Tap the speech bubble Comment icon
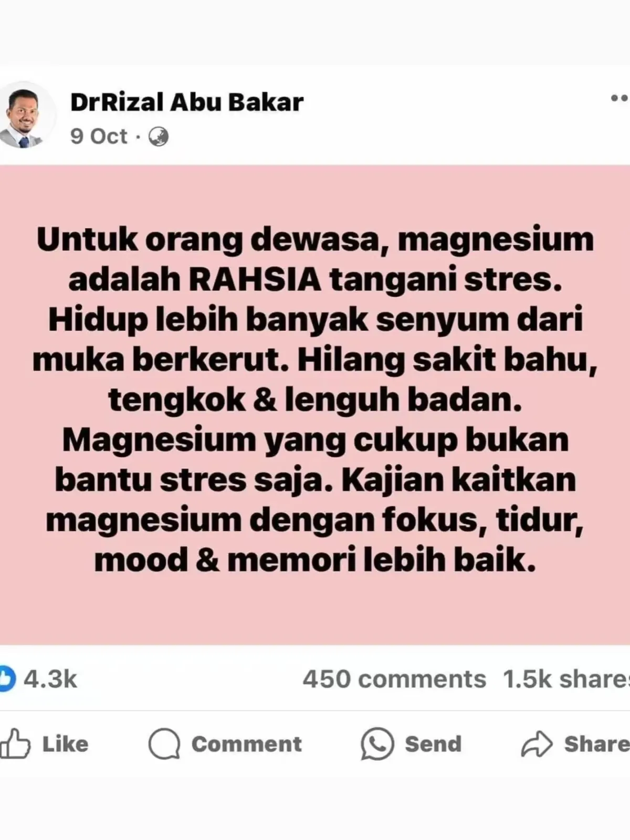 tap(164, 743)
